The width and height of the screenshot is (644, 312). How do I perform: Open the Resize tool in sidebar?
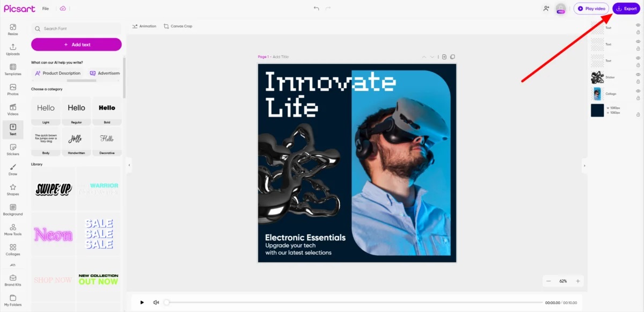13,30
